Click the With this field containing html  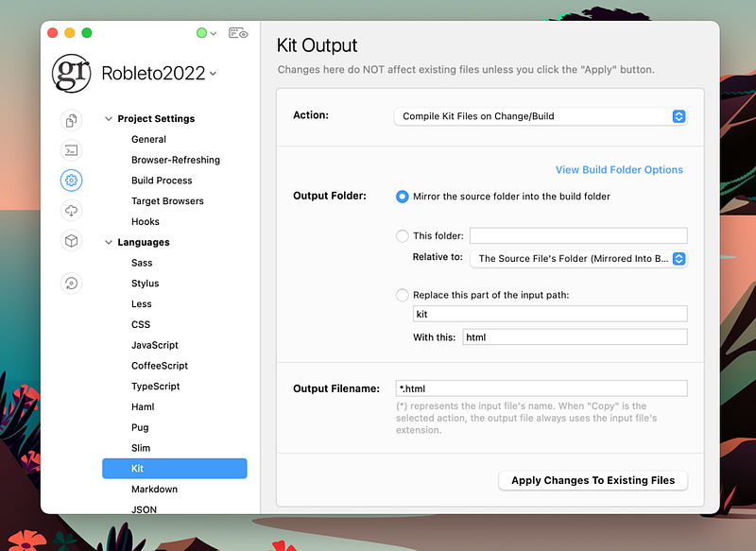coord(576,337)
